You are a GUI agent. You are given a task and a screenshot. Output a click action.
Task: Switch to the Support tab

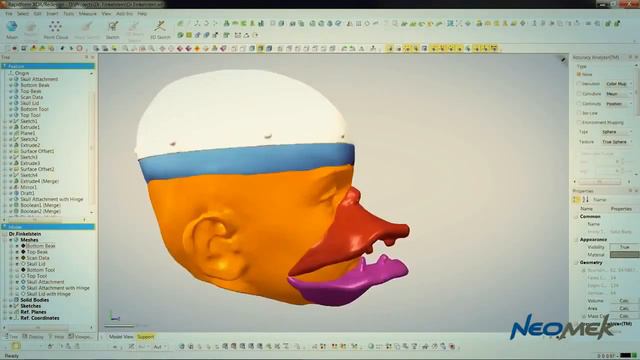[145, 337]
